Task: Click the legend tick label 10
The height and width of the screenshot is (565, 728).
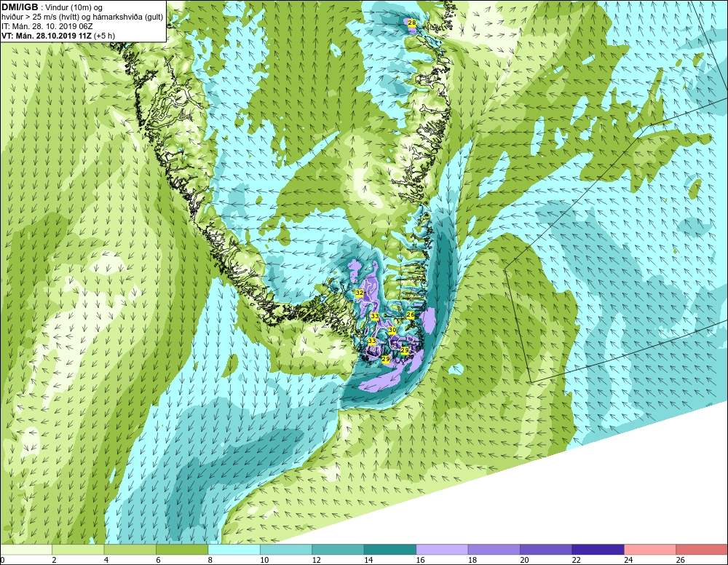Action: [264, 561]
